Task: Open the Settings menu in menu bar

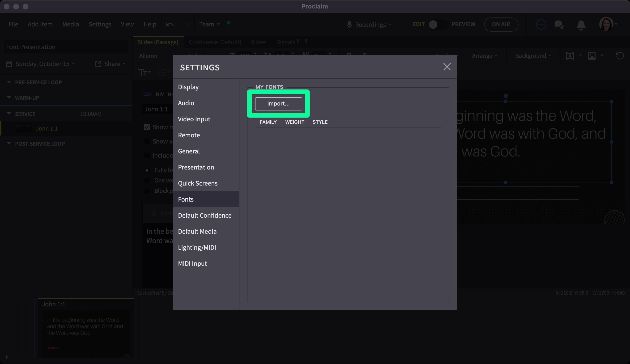Action: (x=100, y=24)
